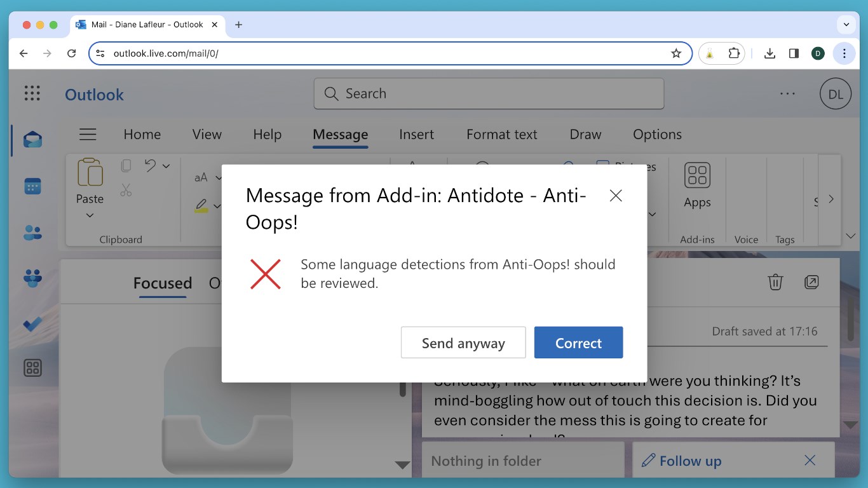Open Chrome three-dot menu
The height and width of the screenshot is (488, 868).
[844, 53]
